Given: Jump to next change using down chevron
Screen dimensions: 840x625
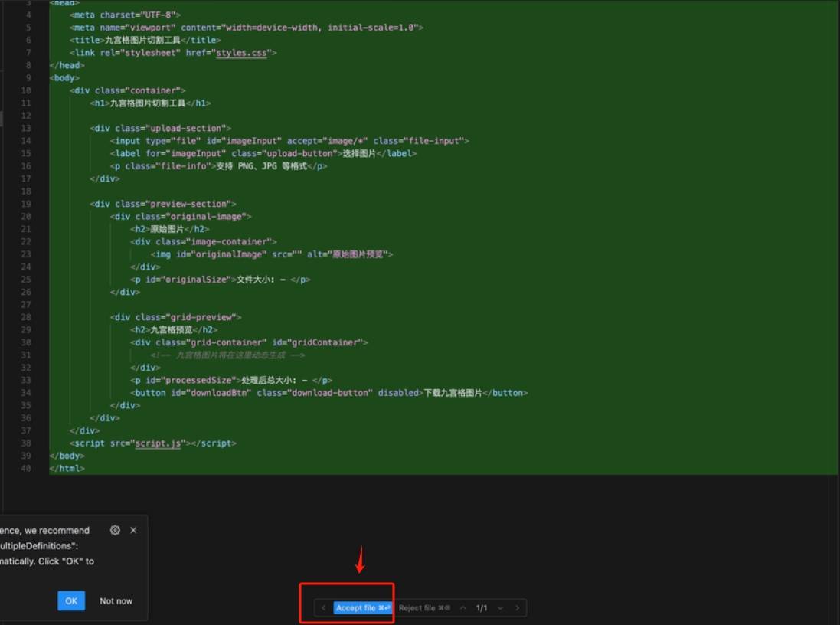Looking at the screenshot, I should tap(500, 608).
